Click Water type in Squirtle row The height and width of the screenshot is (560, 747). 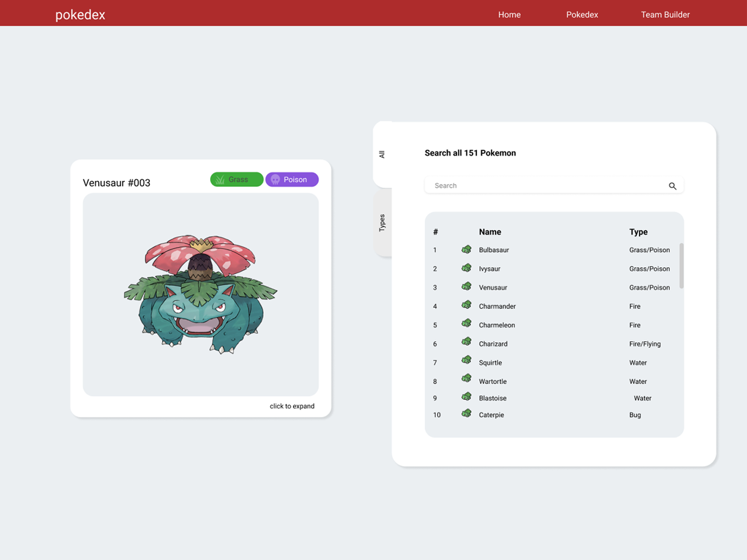coord(638,362)
